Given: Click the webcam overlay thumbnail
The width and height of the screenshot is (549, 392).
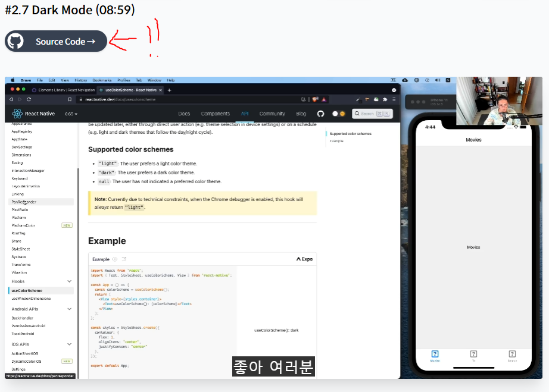Looking at the screenshot, I should click(500, 101).
